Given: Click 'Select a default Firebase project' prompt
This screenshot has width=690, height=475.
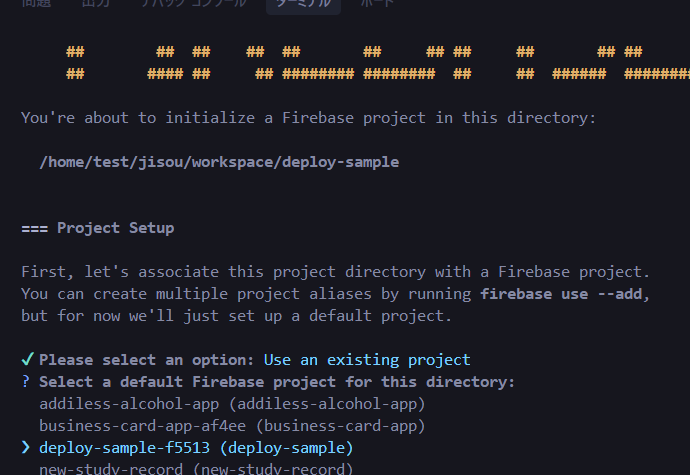Looking at the screenshot, I should point(277,382).
